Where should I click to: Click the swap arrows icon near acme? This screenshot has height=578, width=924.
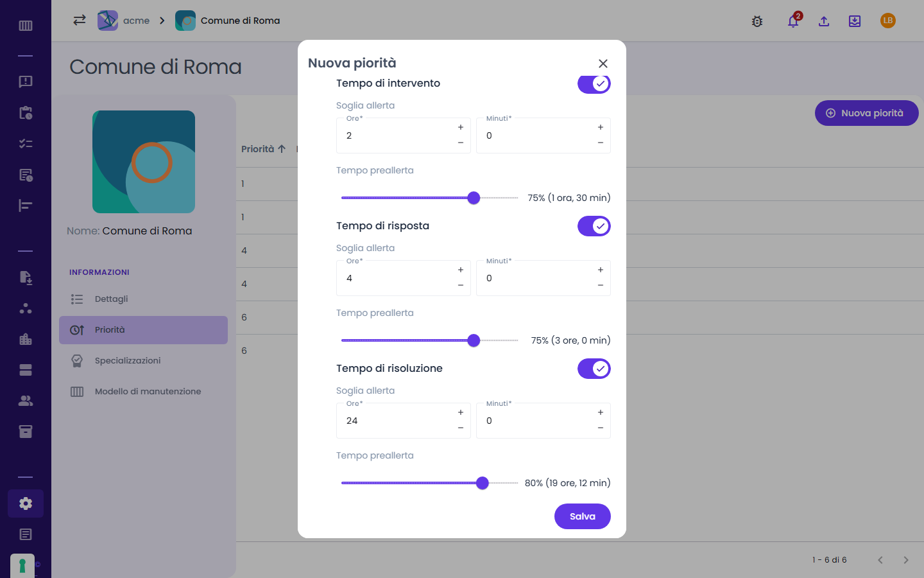tap(80, 20)
